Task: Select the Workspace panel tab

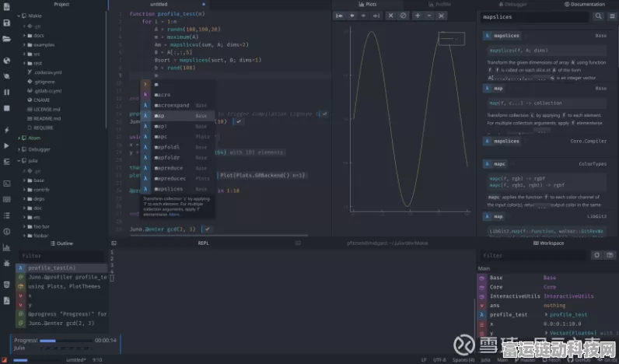Action: pos(549,243)
